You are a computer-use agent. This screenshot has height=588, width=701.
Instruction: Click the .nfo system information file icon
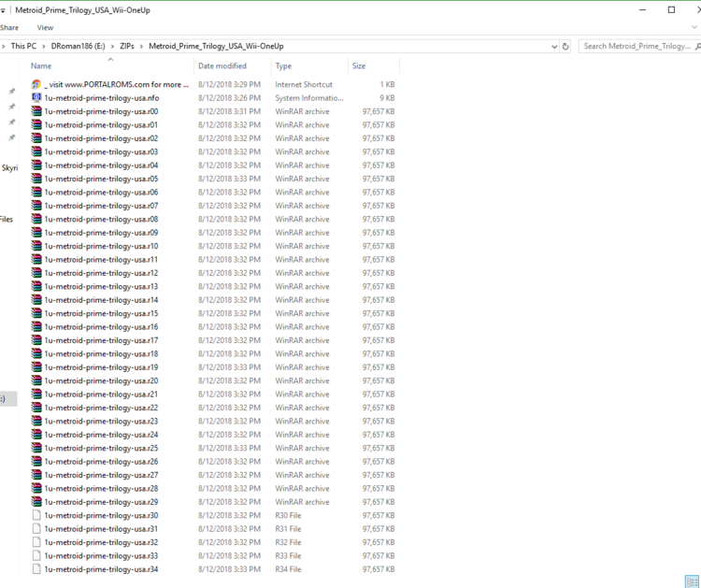36,98
